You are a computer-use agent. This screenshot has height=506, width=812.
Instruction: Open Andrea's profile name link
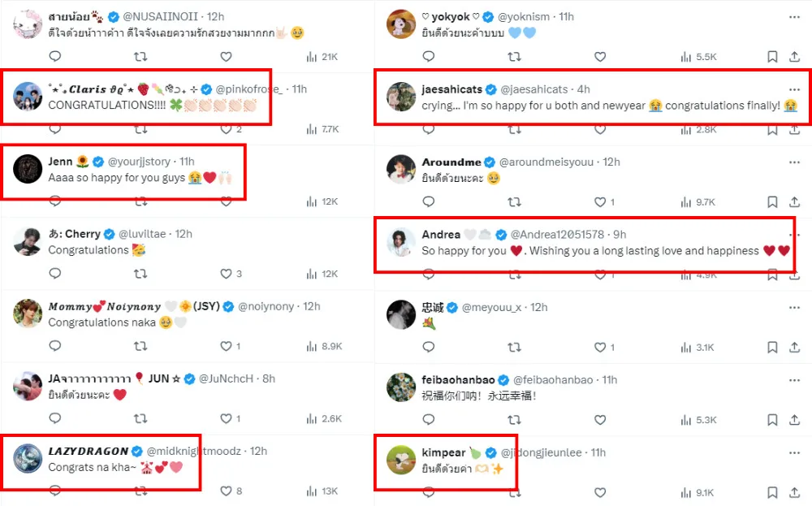pyautogui.click(x=441, y=235)
